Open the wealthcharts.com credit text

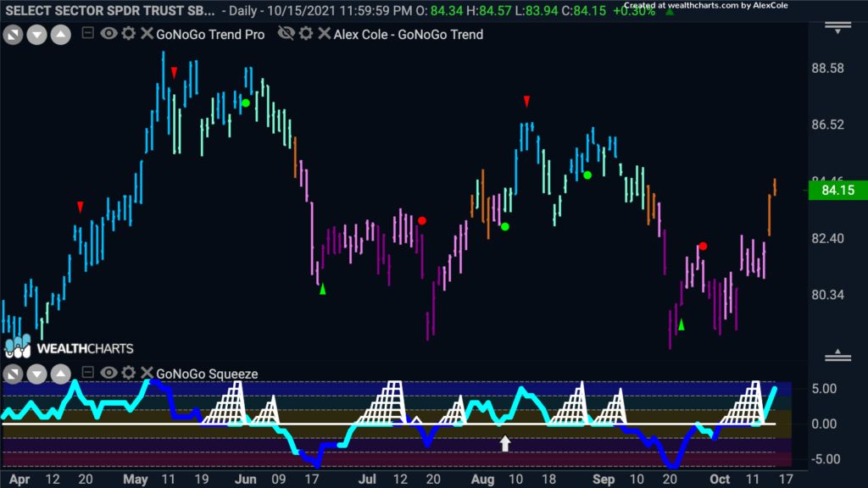pos(706,5)
